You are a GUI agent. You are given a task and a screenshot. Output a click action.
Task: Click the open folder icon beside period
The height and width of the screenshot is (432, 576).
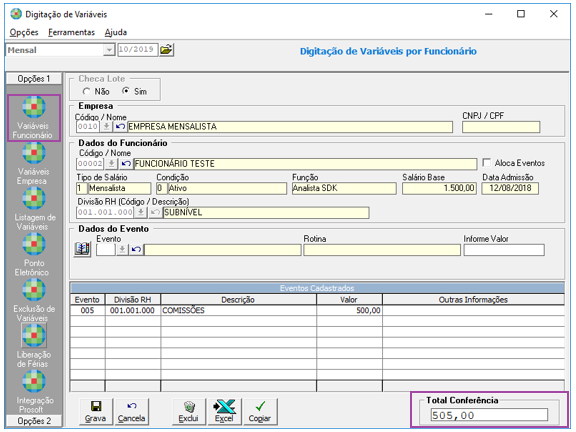(166, 50)
